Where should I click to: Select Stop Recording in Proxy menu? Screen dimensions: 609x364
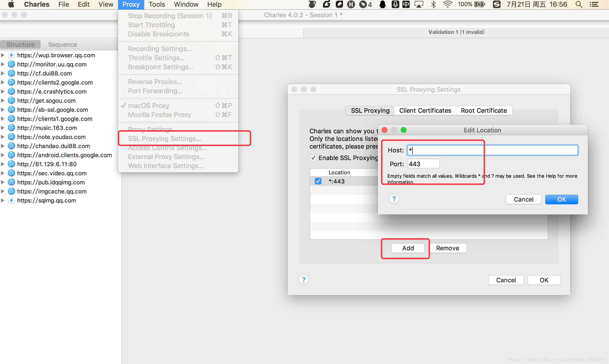coord(178,16)
